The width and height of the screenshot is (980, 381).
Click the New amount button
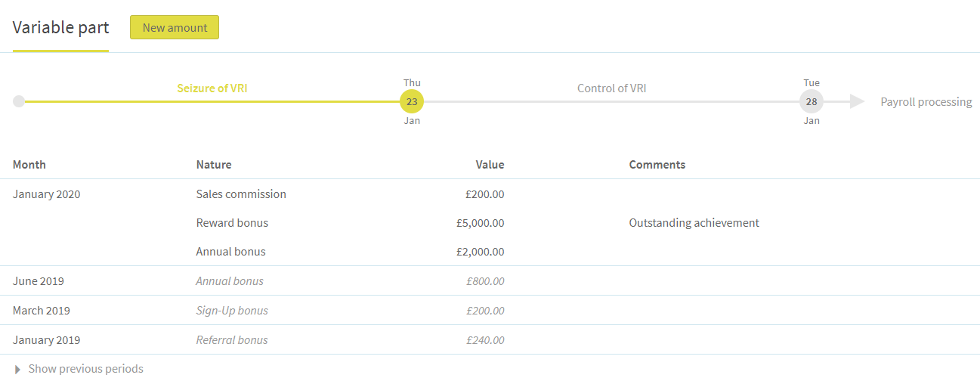pyautogui.click(x=175, y=27)
